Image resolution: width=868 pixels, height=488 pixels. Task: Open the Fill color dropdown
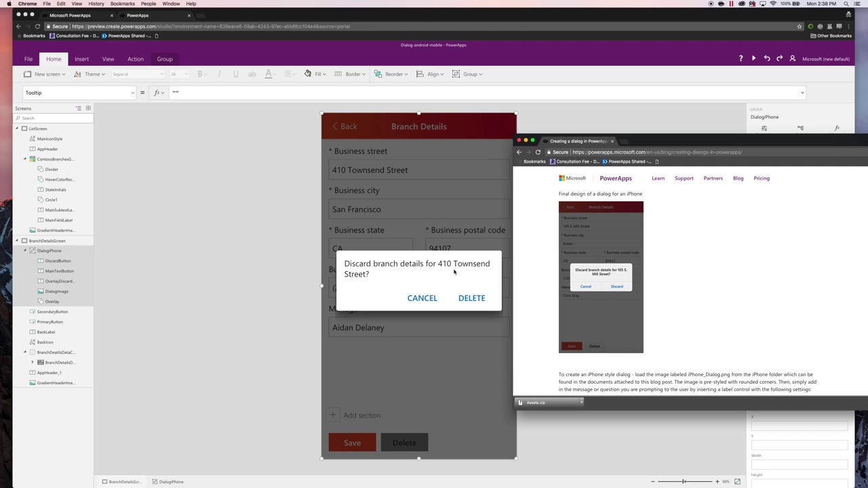click(315, 74)
